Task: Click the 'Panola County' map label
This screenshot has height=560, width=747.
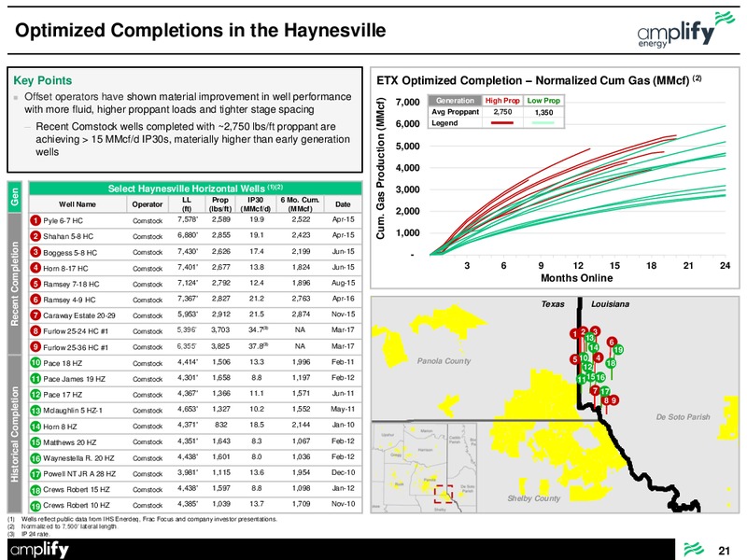Action: [x=444, y=361]
